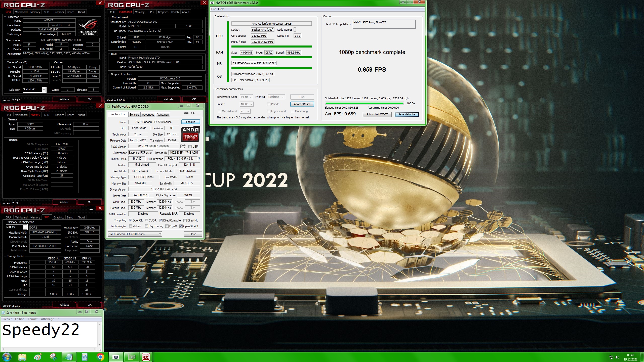
Task: Toggle the UEFI checkbox in GPU-Z
Action: pyautogui.click(x=190, y=147)
